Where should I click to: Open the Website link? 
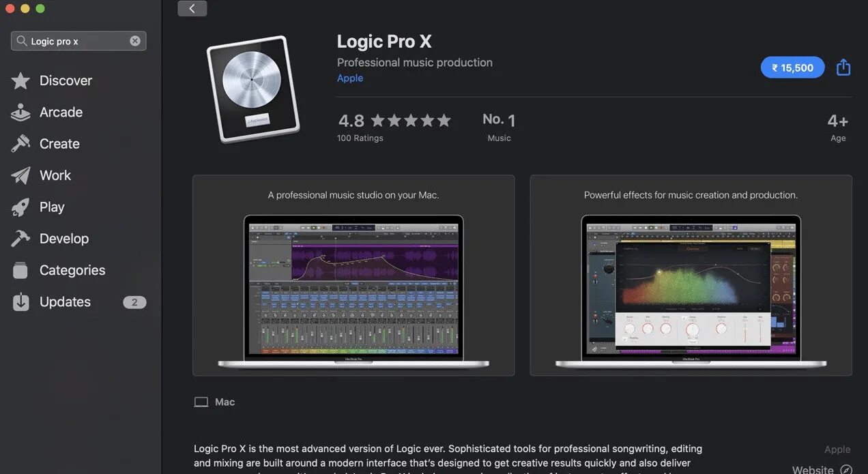tap(813, 469)
